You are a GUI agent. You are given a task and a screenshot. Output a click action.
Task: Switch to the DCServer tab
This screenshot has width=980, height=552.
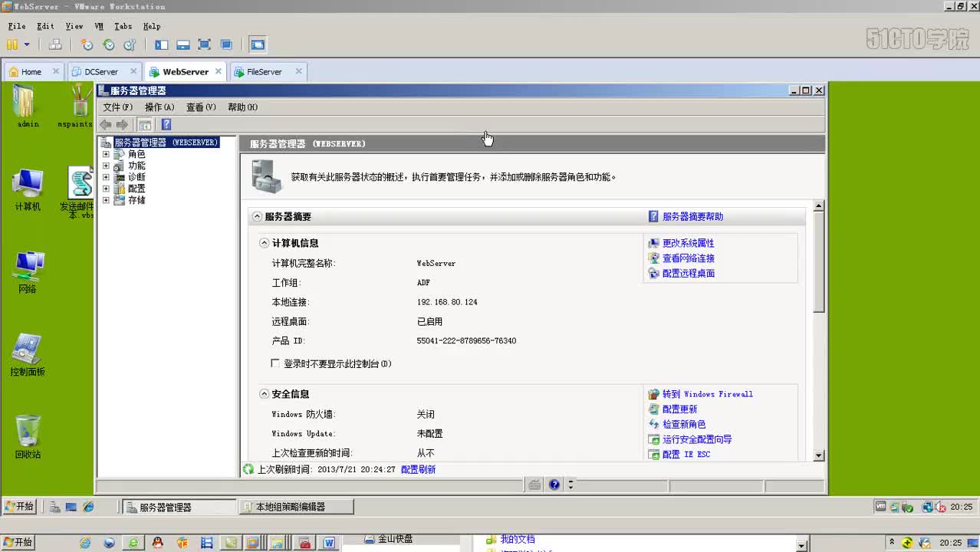point(101,71)
